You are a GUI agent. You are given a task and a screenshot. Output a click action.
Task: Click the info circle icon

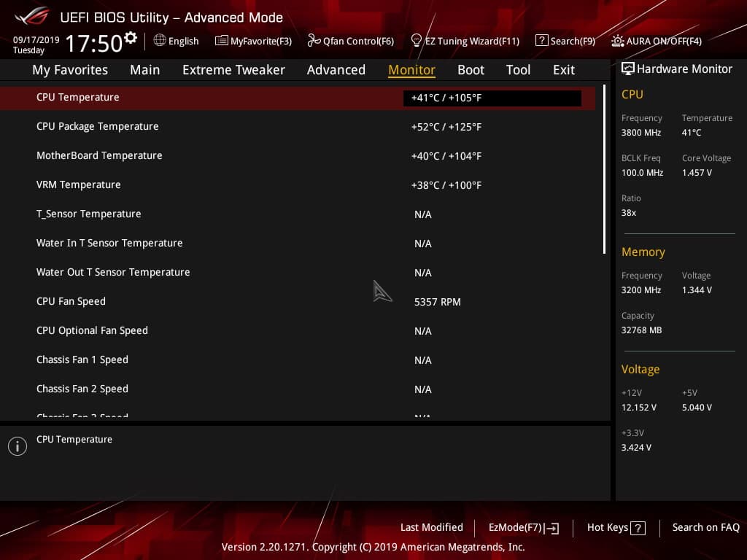coord(18,446)
